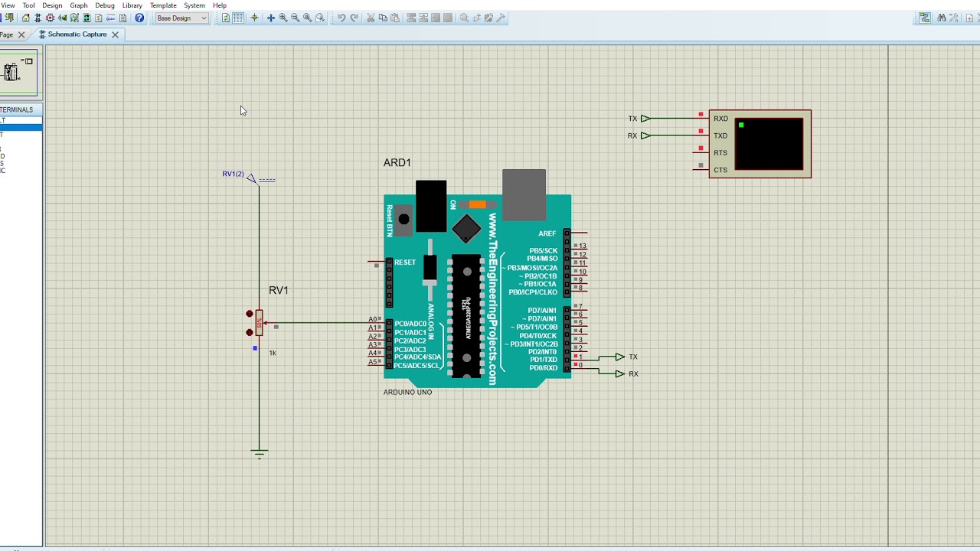Open the Graph menu
The image size is (980, 551).
[x=79, y=5]
